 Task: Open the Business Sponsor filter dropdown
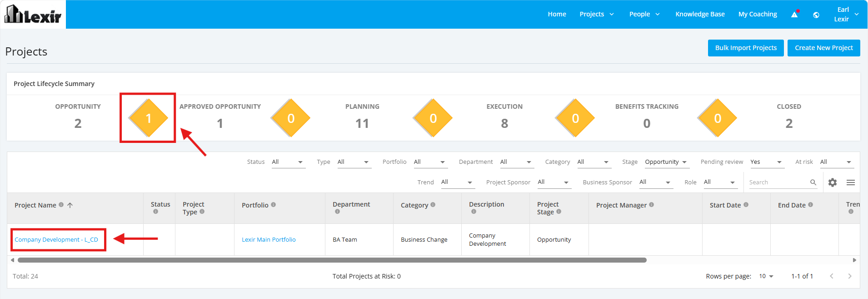point(656,182)
